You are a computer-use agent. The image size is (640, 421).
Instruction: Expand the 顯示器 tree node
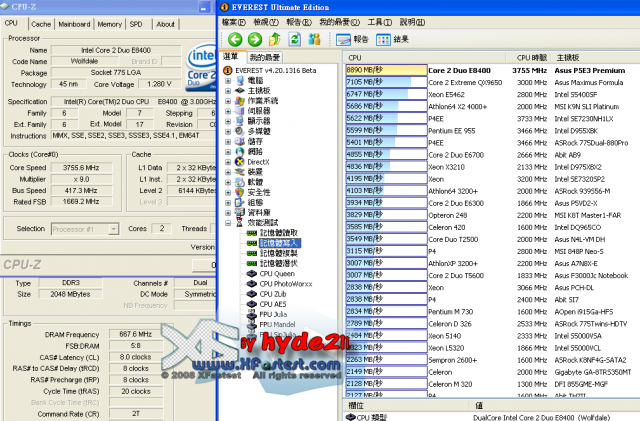[228, 121]
